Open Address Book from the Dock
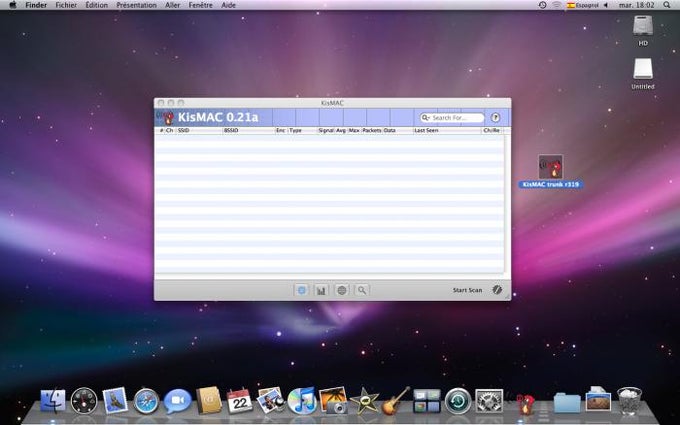 209,400
